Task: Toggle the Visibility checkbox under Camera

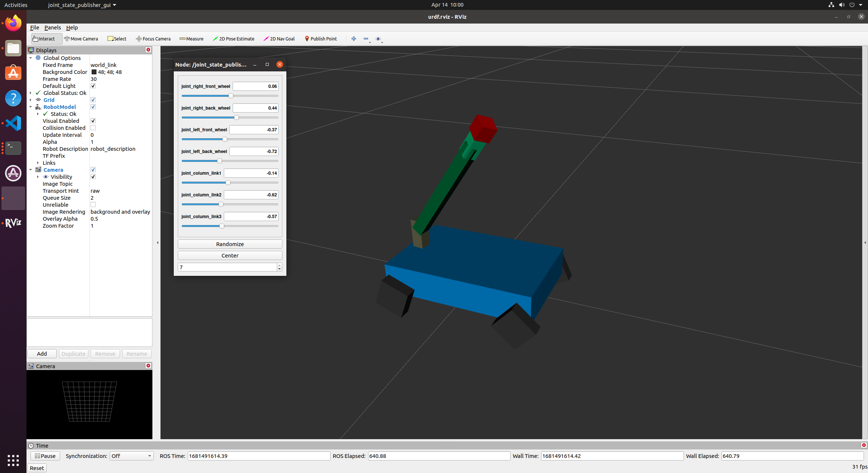Action: [93, 177]
